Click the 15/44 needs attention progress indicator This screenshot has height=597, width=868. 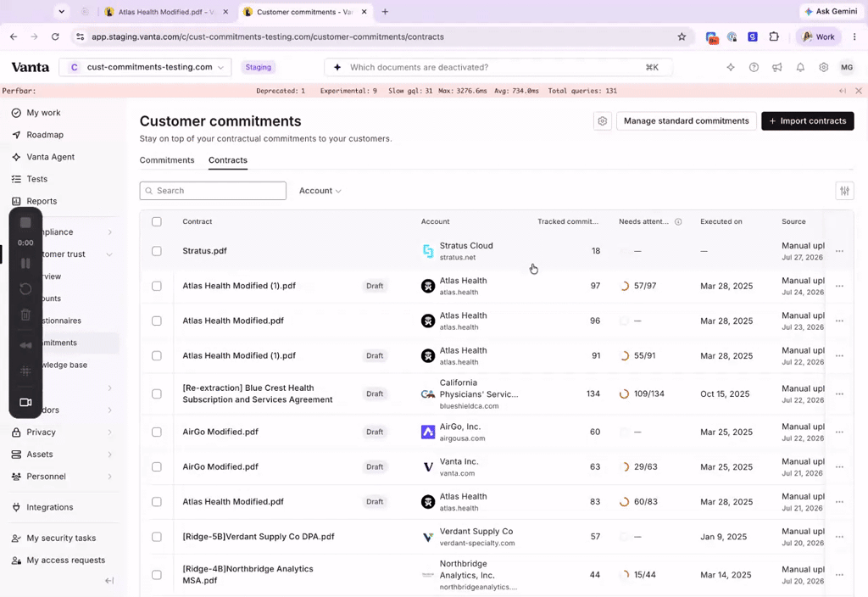pyautogui.click(x=637, y=575)
